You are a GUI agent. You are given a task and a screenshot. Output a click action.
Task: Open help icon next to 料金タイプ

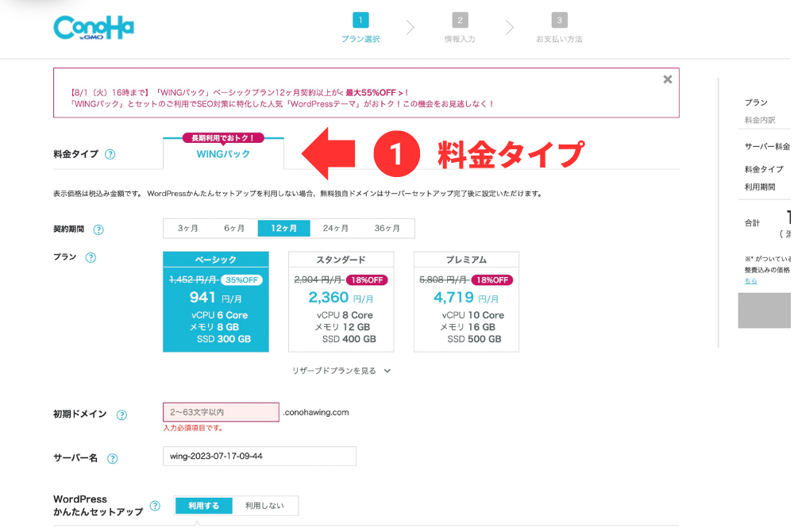[x=110, y=155]
